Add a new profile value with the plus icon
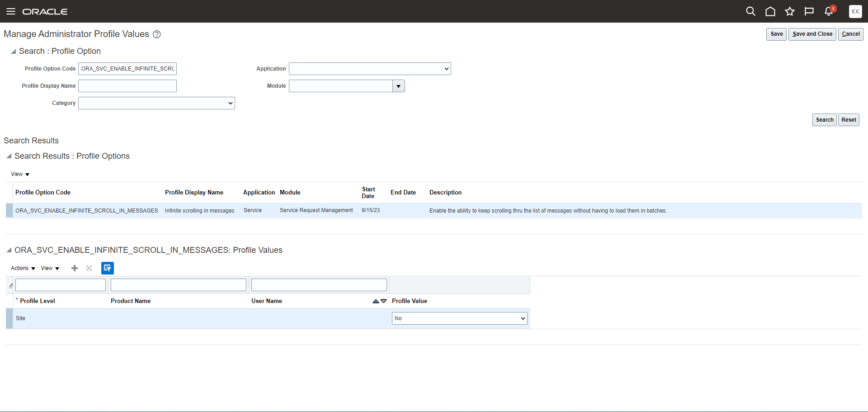The image size is (868, 412). click(75, 268)
